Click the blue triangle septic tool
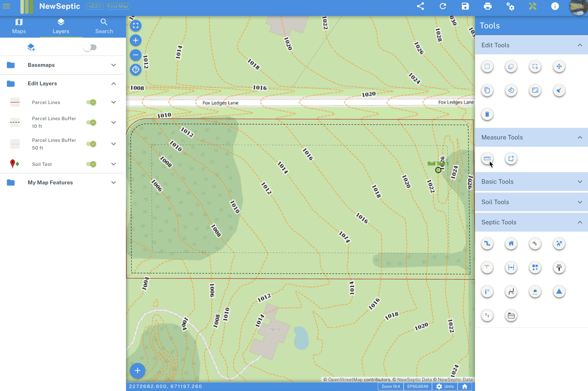588x391 pixels. [x=559, y=292]
